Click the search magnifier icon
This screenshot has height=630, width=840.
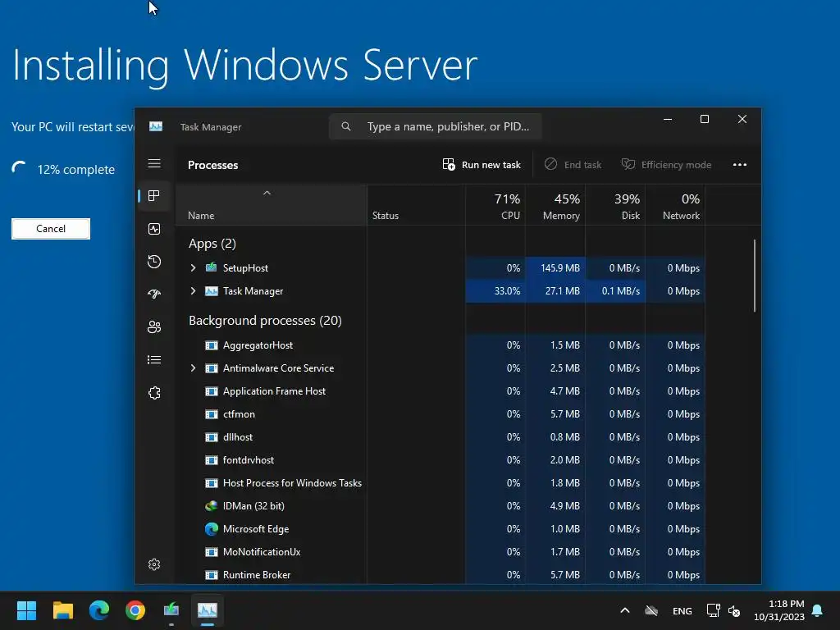point(346,126)
